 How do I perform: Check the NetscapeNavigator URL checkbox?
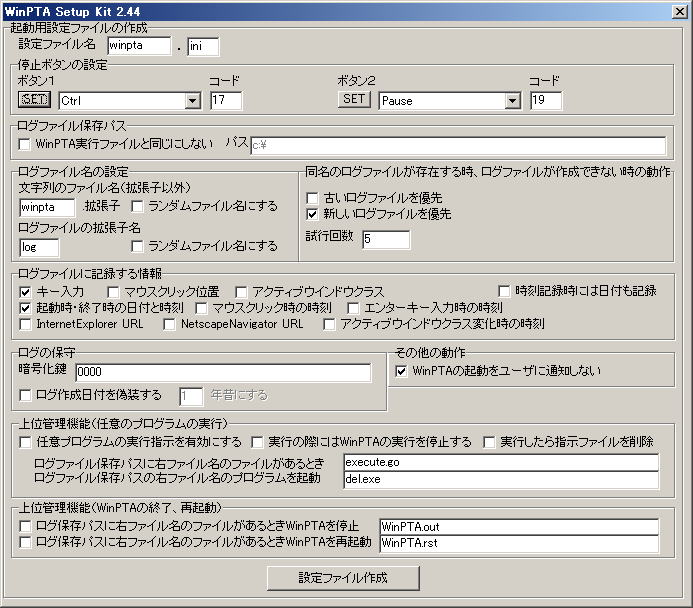point(170,324)
